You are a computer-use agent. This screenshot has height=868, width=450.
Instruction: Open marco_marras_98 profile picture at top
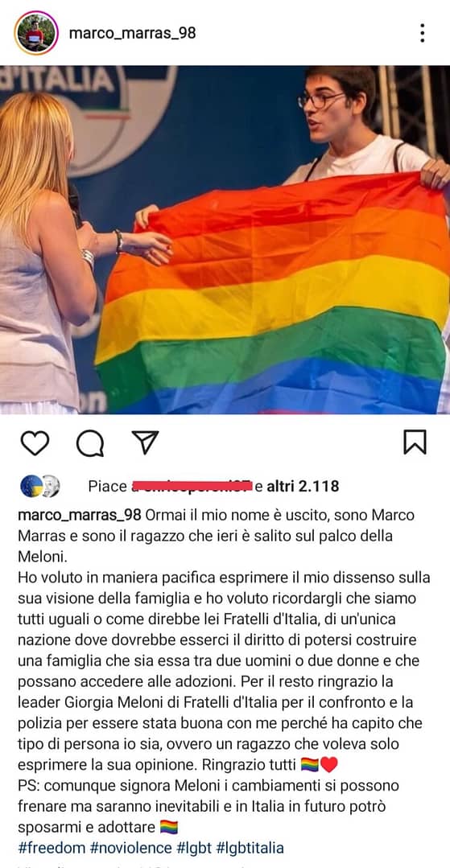[36, 33]
